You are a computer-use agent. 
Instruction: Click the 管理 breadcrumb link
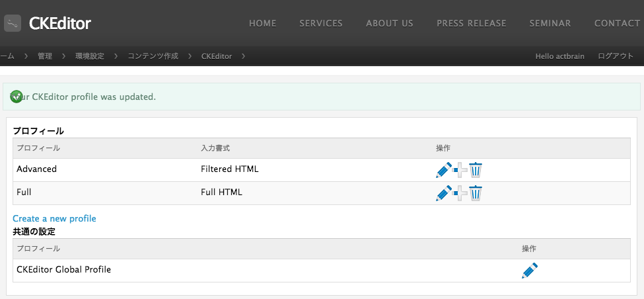(x=45, y=56)
